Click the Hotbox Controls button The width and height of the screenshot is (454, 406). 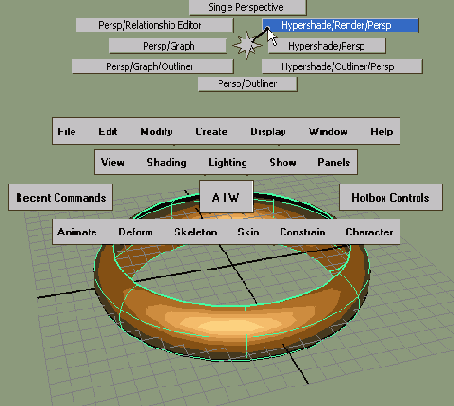tap(391, 198)
